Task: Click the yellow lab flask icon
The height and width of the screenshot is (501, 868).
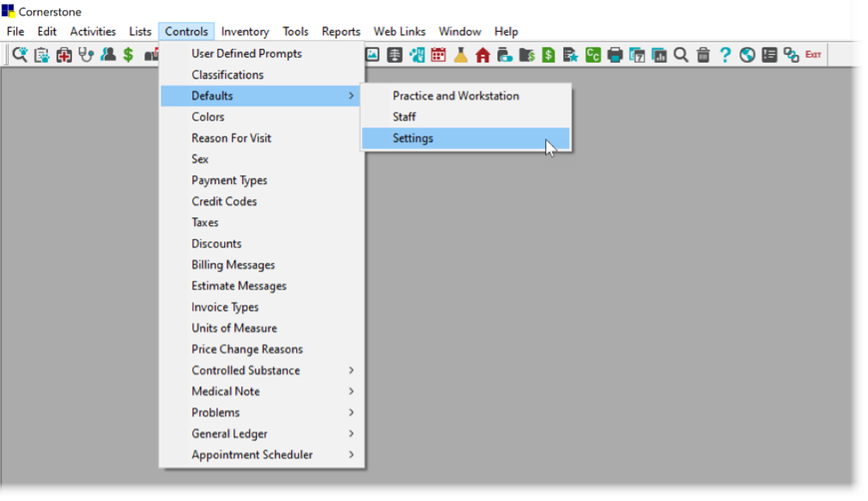Action: [x=461, y=55]
